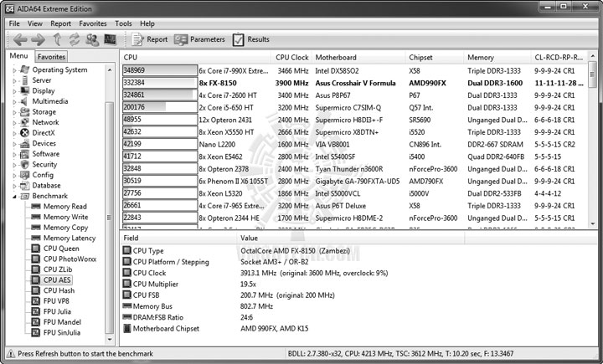Open the users toolbar icon
The width and height of the screenshot is (603, 364).
pos(92,39)
